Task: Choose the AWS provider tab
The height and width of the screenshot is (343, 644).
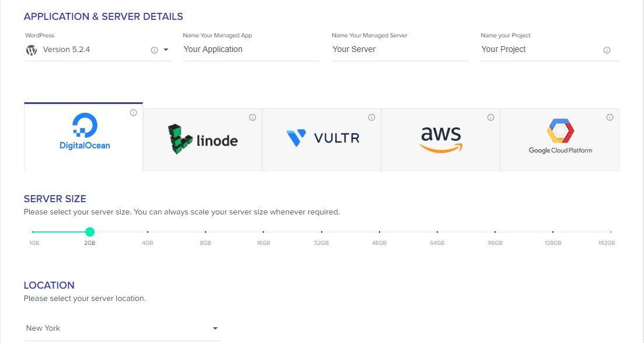Action: pyautogui.click(x=441, y=140)
